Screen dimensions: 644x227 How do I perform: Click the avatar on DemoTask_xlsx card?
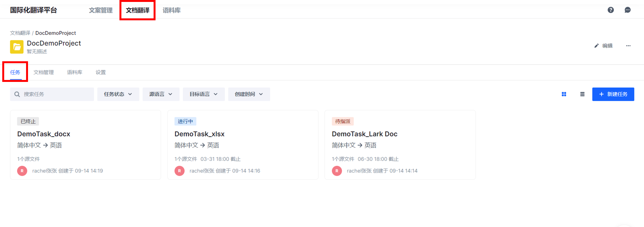(x=179, y=171)
